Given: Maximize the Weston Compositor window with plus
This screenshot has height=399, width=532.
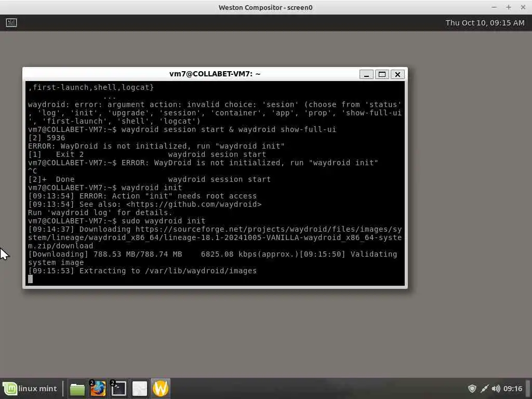Looking at the screenshot, I should (x=509, y=7).
